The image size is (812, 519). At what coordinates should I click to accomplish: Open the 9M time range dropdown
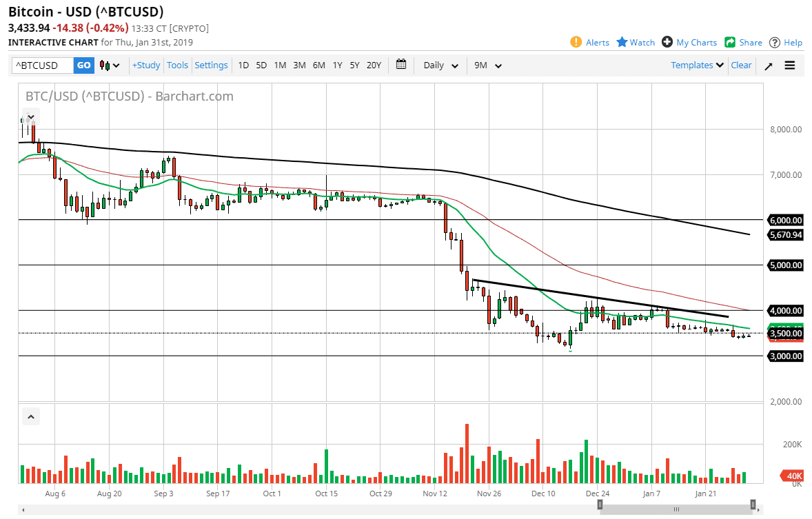point(487,65)
